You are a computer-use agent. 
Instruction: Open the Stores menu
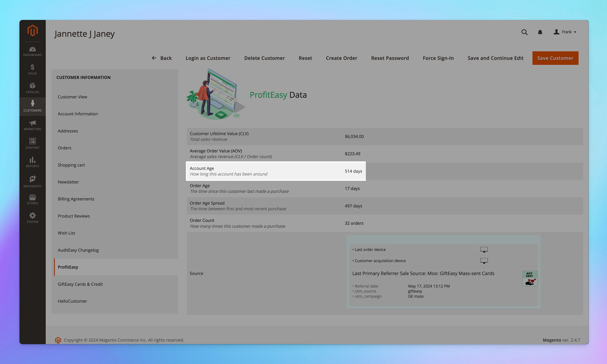[x=32, y=200]
